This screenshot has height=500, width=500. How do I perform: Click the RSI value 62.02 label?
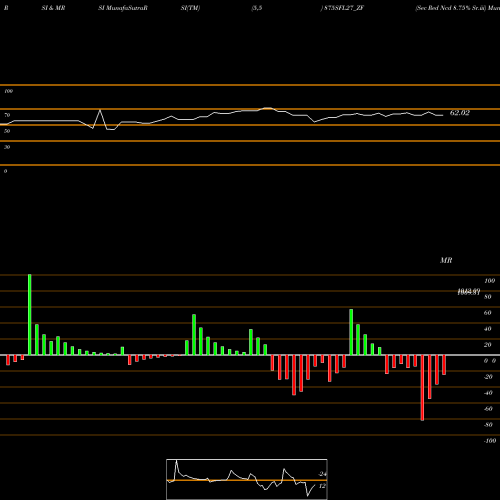pyautogui.click(x=460, y=113)
